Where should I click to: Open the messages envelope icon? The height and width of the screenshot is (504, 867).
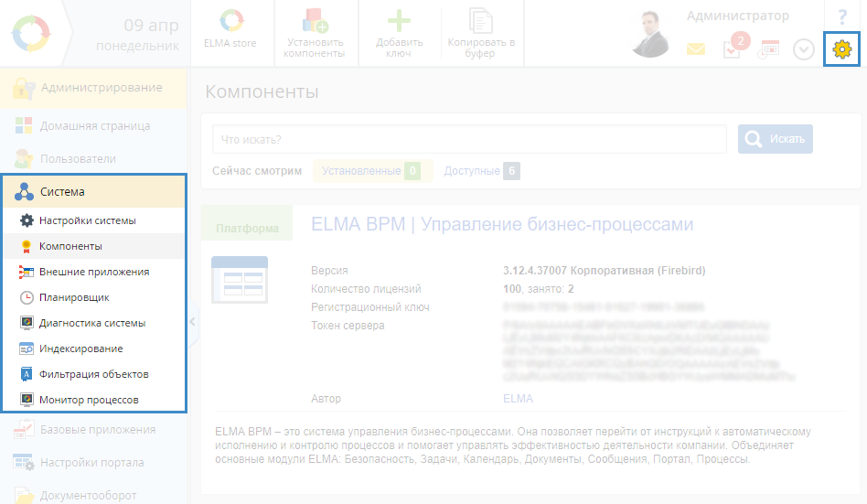click(x=696, y=49)
